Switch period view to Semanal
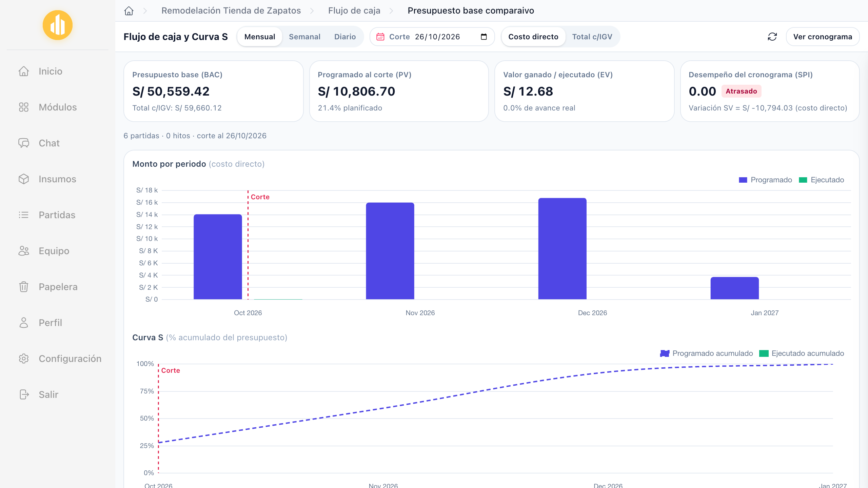Screen dimensions: 868x488 coord(304,37)
